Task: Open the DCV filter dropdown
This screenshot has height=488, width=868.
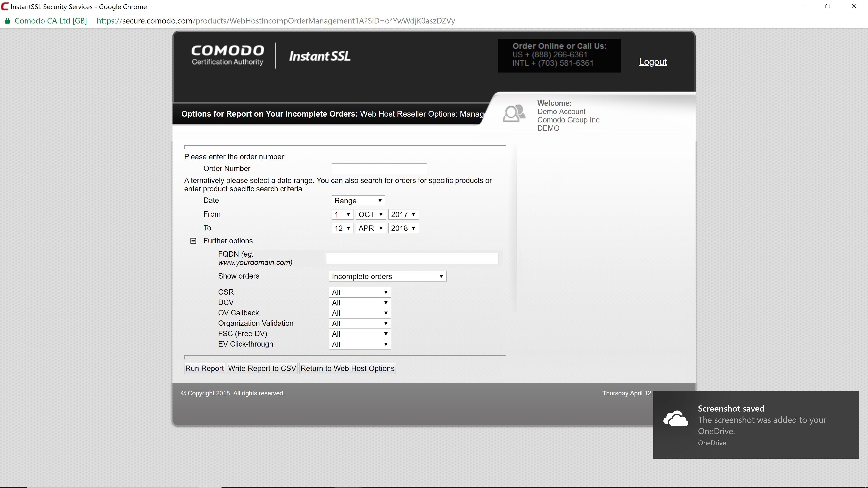Action: coord(360,303)
